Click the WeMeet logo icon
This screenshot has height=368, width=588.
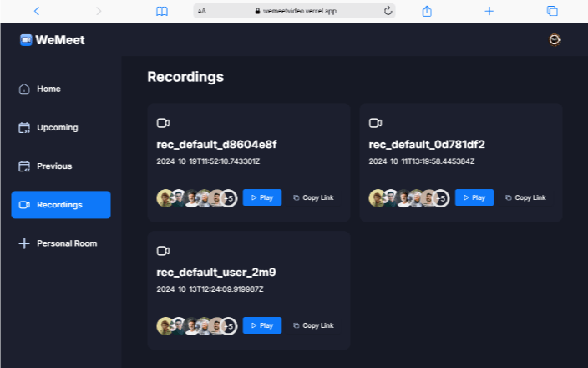26,40
